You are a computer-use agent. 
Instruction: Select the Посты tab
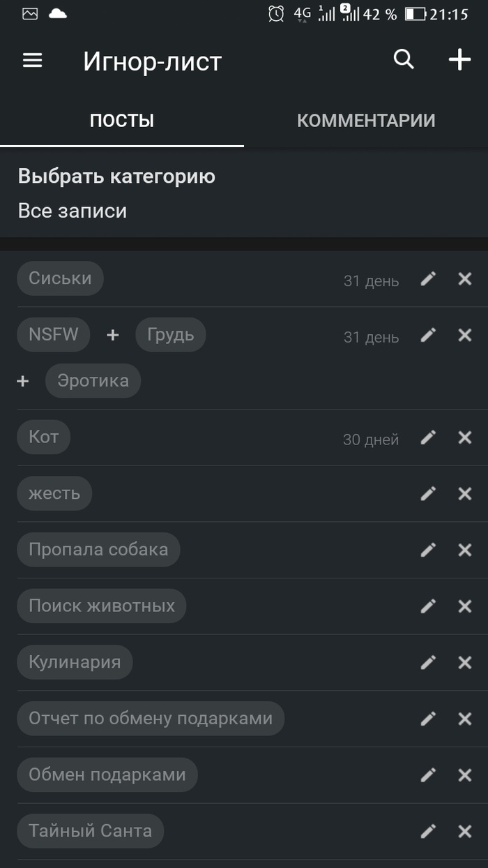pyautogui.click(x=122, y=121)
